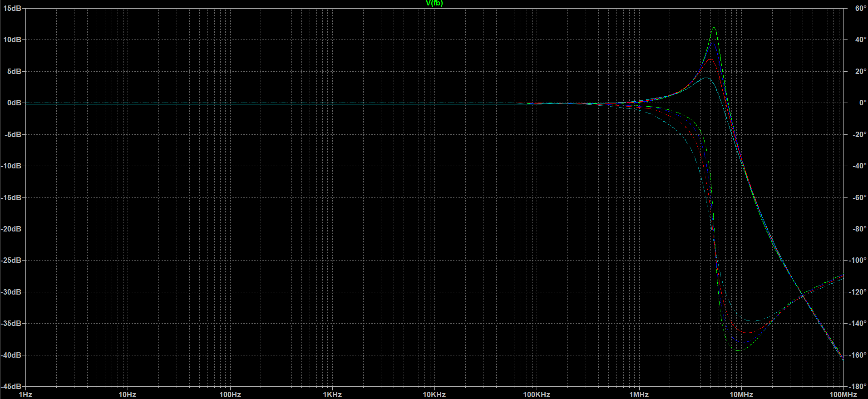
Task: Click the -45dB axis label
Action: [11, 386]
